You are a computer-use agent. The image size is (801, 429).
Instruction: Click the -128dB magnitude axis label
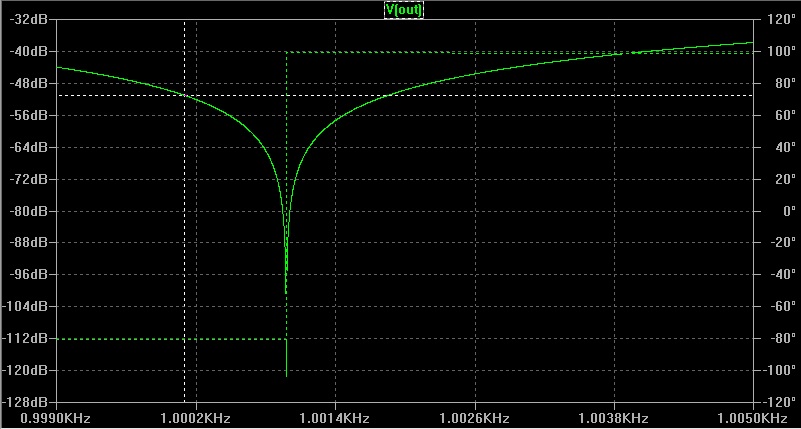click(x=26, y=402)
